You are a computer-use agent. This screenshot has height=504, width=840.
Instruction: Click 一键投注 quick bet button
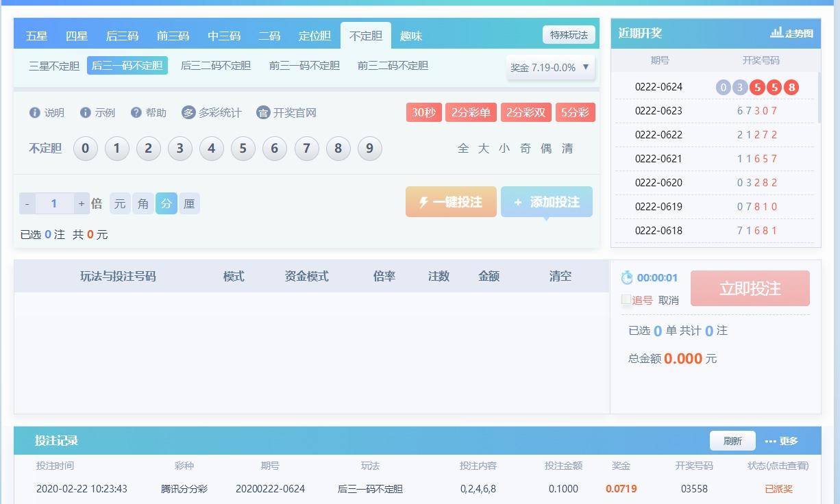(451, 202)
